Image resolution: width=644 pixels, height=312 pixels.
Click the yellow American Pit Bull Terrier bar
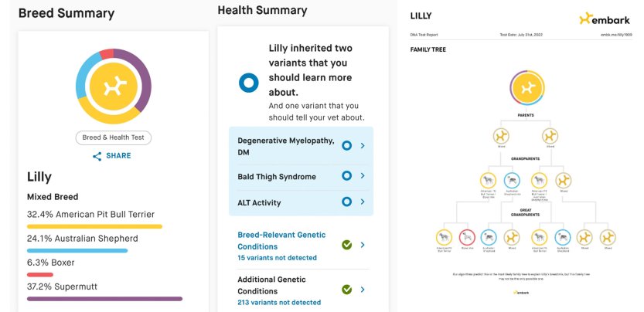click(x=94, y=226)
